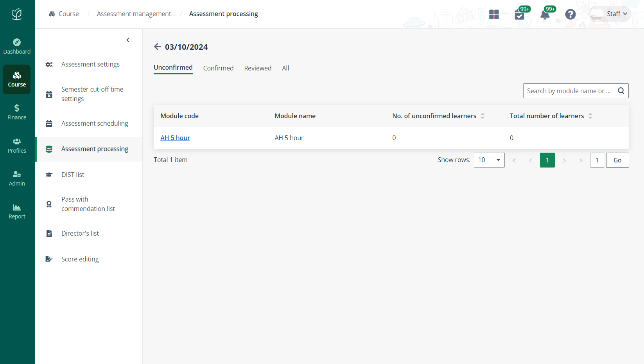Click the leaf book logo icon
644x364 pixels.
(x=17, y=14)
